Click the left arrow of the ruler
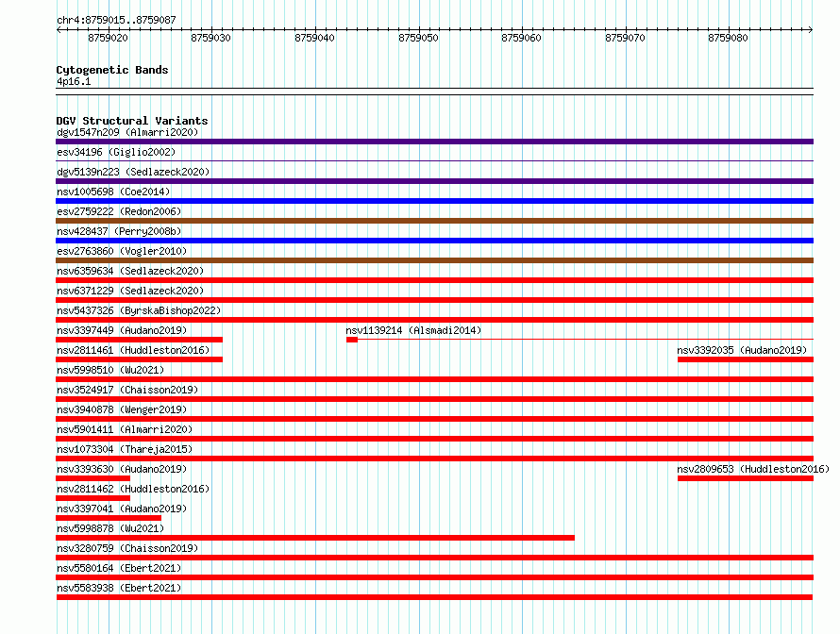The width and height of the screenshot is (840, 634). pyautogui.click(x=59, y=29)
